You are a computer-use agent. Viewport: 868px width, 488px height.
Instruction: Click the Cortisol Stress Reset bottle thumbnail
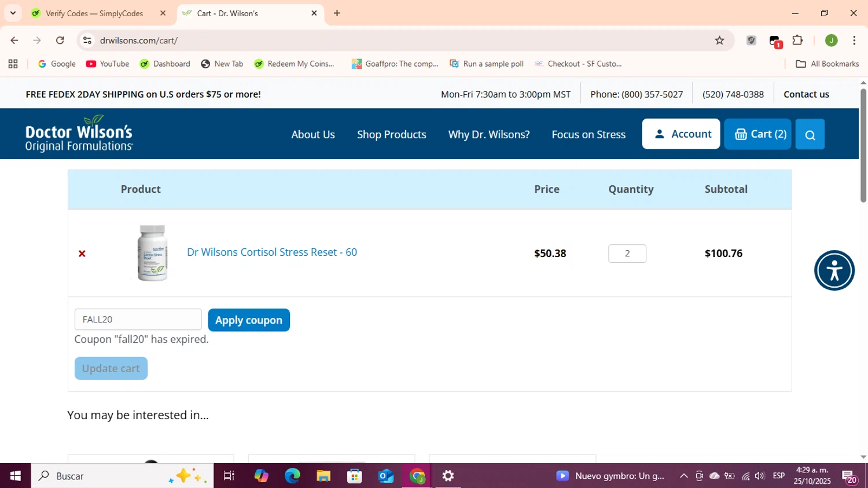click(153, 253)
